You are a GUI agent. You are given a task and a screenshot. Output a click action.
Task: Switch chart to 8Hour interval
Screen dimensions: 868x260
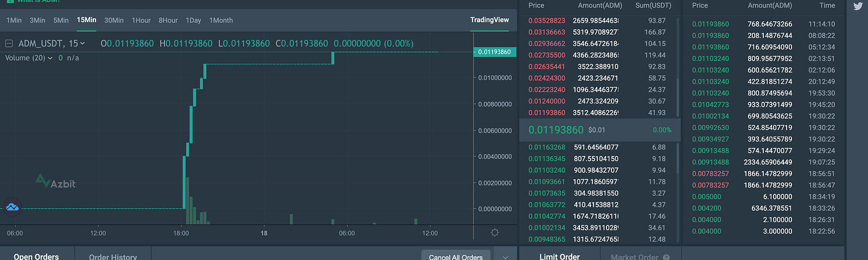[168, 20]
